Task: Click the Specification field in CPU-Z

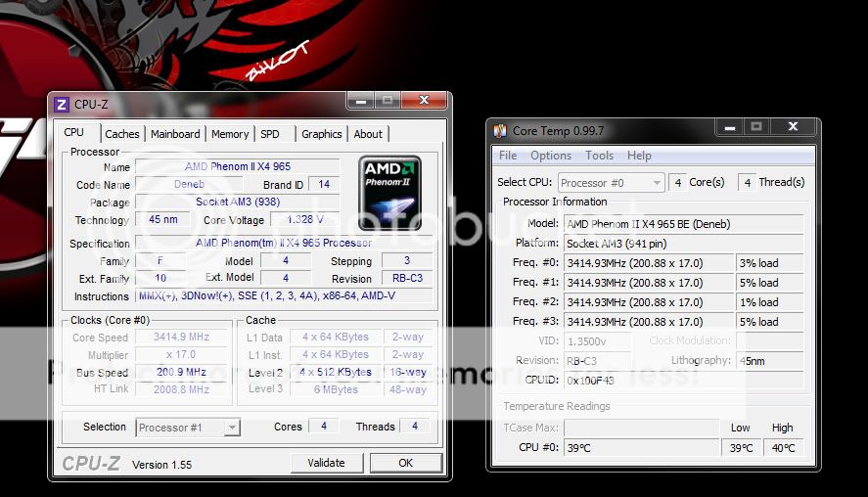Action: (284, 243)
